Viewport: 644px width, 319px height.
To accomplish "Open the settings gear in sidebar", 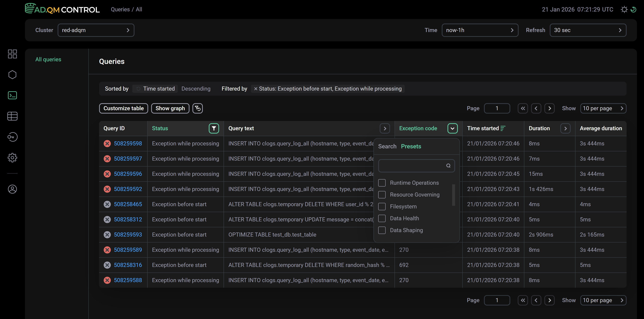I will pyautogui.click(x=12, y=157).
